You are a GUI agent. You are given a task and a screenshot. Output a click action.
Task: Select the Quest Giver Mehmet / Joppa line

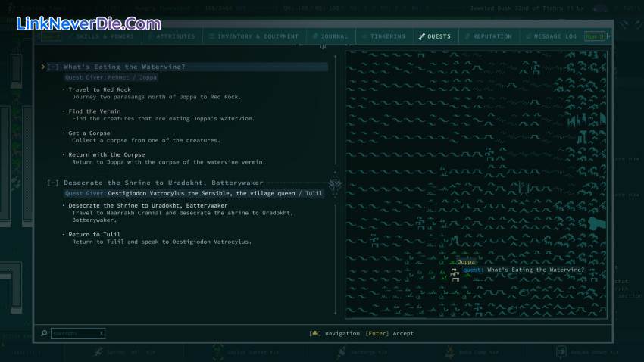click(x=102, y=77)
